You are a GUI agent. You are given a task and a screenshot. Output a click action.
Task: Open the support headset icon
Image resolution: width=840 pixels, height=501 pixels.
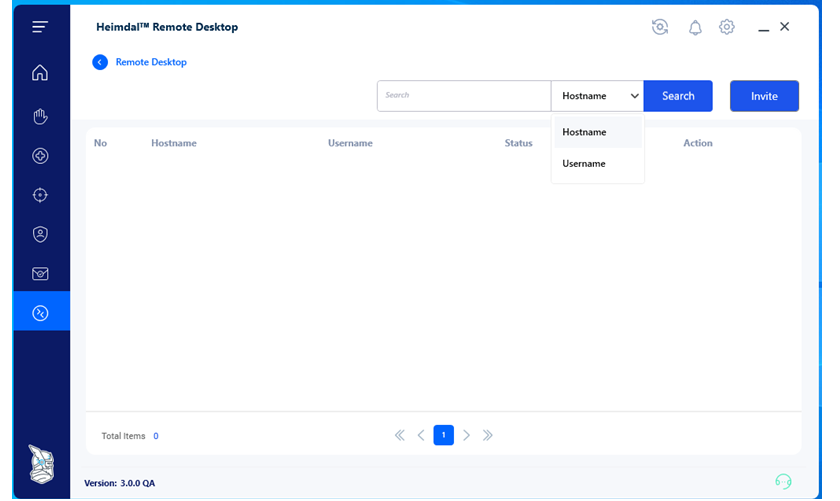pyautogui.click(x=783, y=481)
